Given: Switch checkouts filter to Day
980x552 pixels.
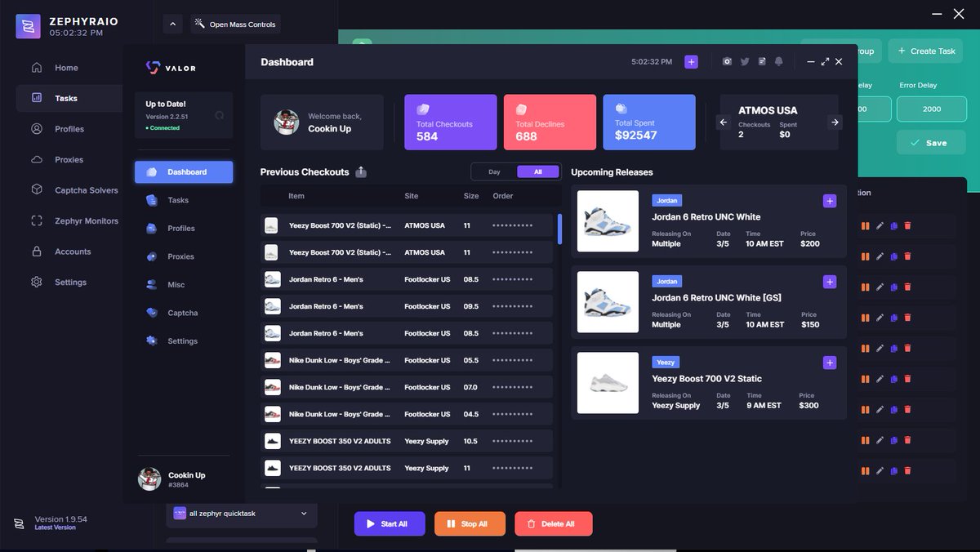Looking at the screenshot, I should pos(494,172).
